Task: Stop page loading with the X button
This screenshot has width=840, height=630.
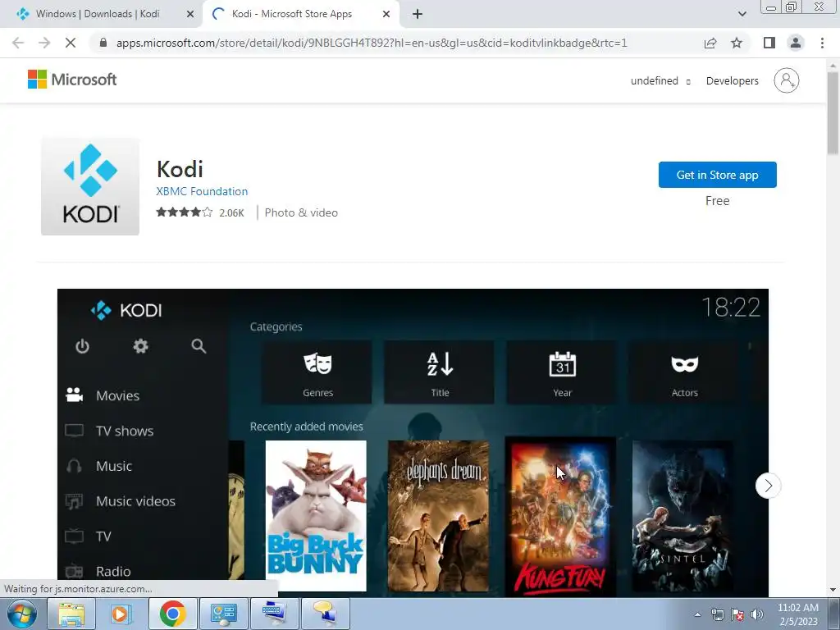Action: (71, 43)
